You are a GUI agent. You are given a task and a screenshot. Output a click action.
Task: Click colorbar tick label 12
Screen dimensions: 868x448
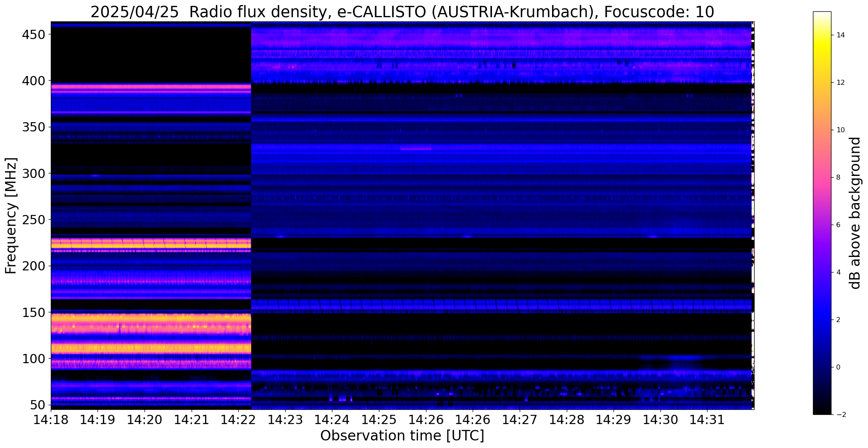841,83
